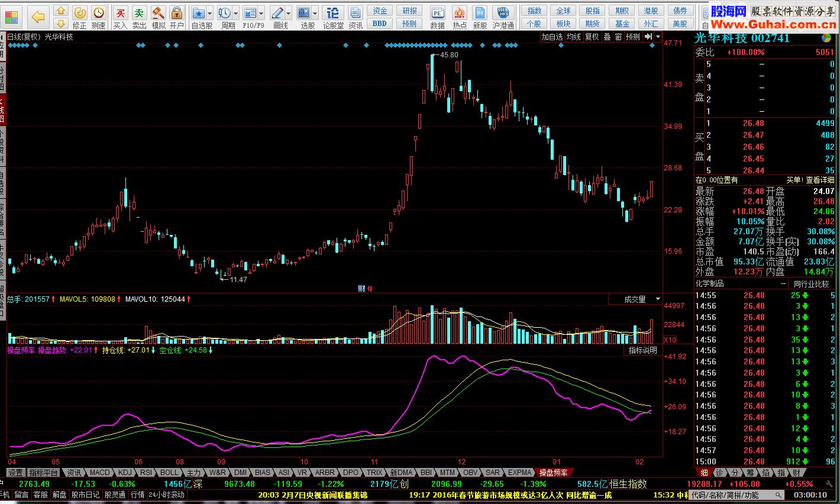
Task: Click the 周期 period clock icon
Action: tap(224, 13)
